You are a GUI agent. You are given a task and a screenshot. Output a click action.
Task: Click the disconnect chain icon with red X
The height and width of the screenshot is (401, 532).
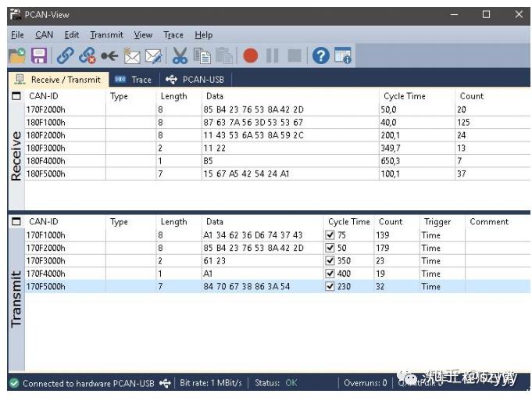[87, 55]
